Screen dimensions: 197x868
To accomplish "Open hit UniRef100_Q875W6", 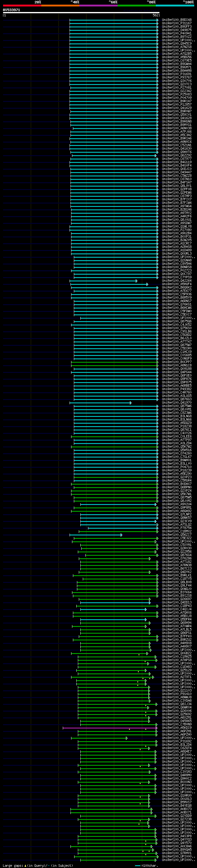I will pyautogui.click(x=177, y=406).
